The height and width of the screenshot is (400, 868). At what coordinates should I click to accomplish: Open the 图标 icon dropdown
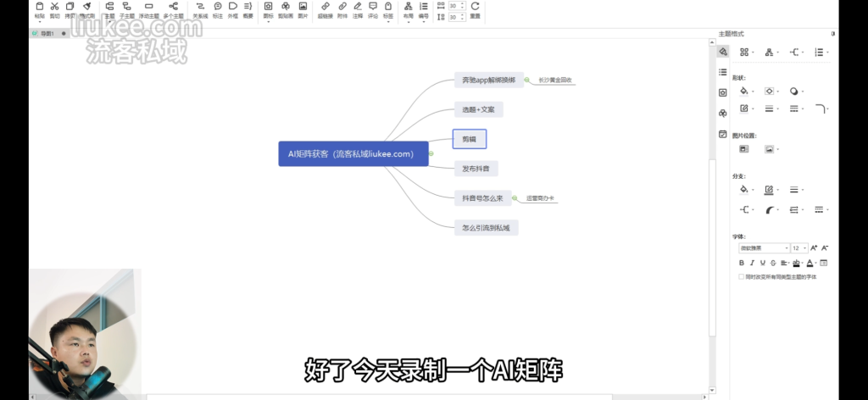click(268, 22)
